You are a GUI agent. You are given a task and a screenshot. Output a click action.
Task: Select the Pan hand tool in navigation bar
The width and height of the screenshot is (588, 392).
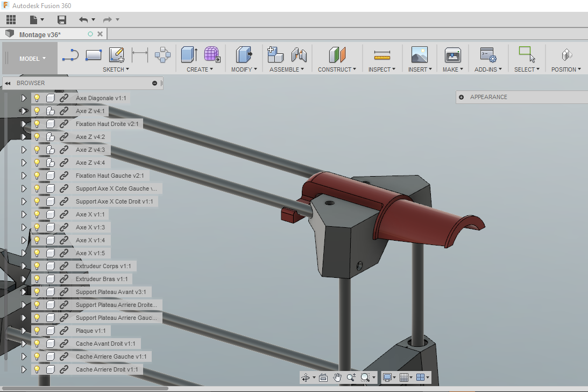[337, 377]
